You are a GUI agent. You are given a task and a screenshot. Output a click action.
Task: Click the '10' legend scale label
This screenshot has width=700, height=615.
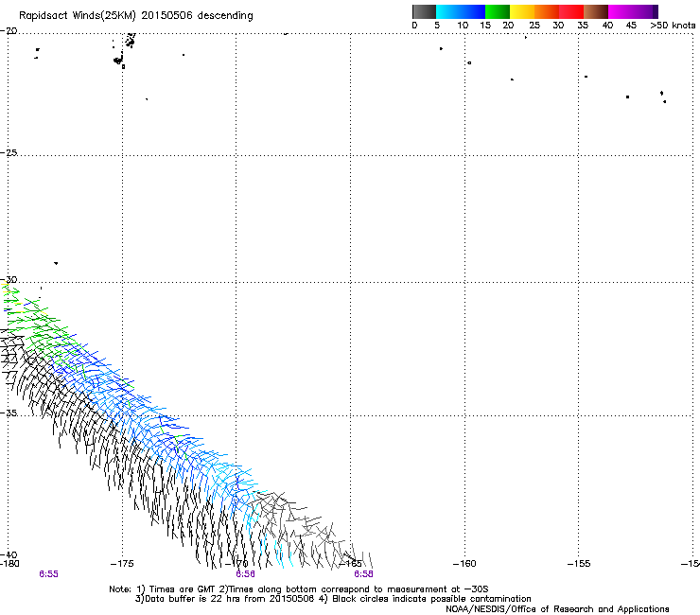(x=463, y=26)
